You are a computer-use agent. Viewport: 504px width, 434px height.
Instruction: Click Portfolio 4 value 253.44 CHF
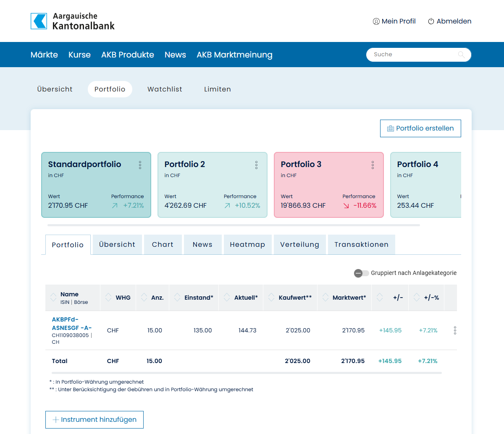click(416, 206)
